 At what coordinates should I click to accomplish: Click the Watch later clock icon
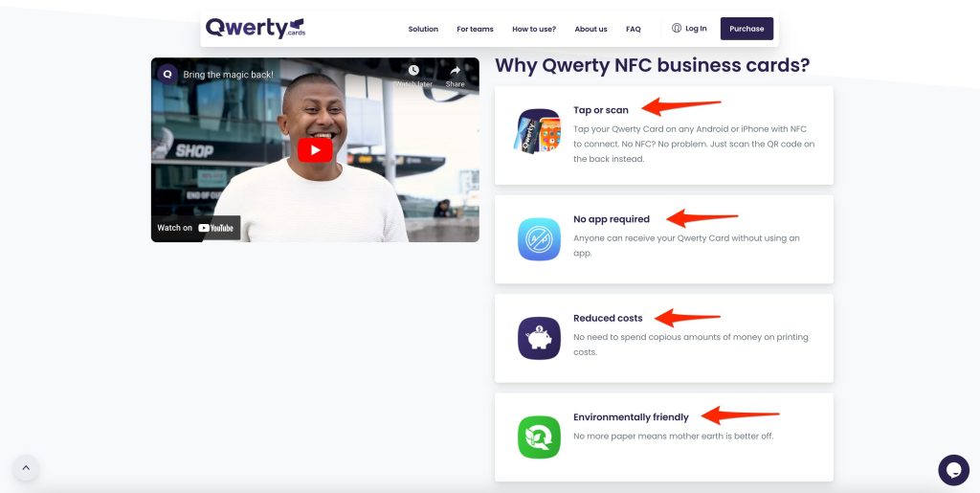[413, 70]
